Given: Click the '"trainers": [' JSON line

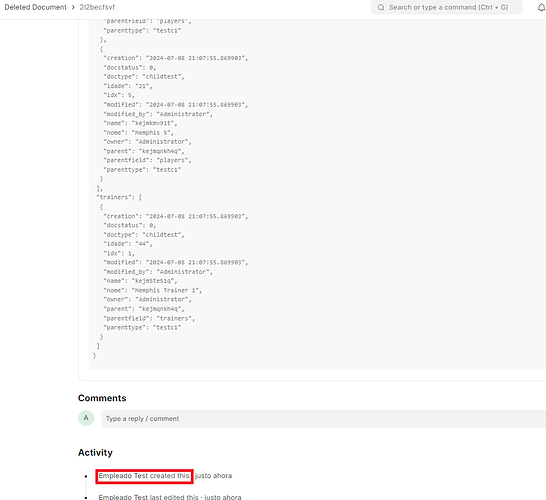Looking at the screenshot, I should (x=119, y=197).
